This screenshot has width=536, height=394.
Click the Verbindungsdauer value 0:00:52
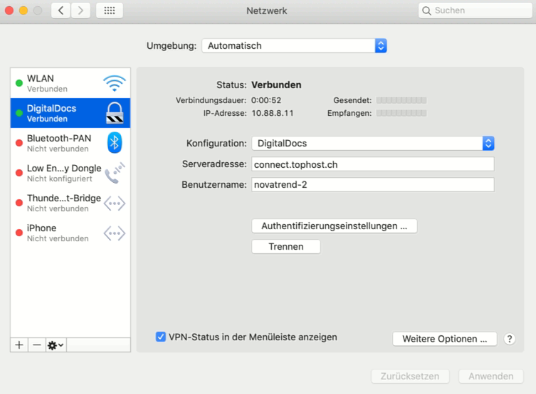[266, 100]
